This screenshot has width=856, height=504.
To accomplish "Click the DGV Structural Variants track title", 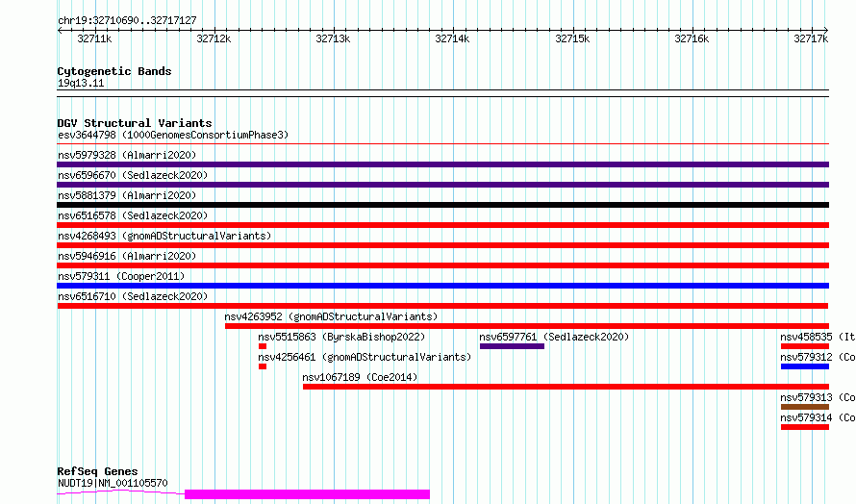I will click(135, 123).
